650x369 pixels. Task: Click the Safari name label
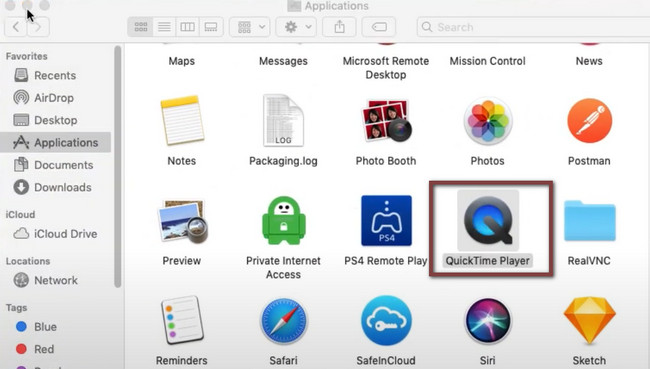[x=284, y=360]
